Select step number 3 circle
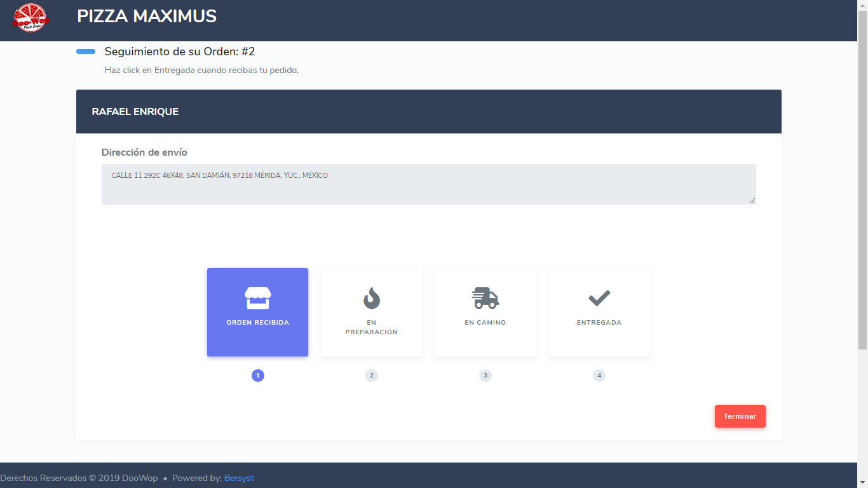 tap(485, 376)
